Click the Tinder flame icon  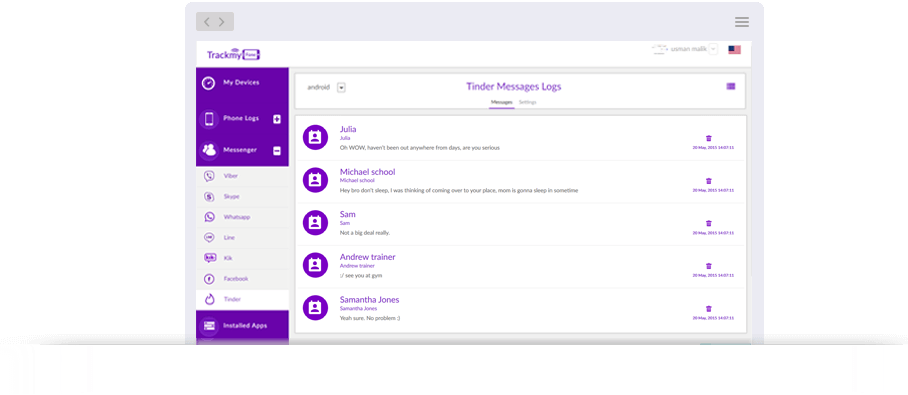pyautogui.click(x=210, y=299)
